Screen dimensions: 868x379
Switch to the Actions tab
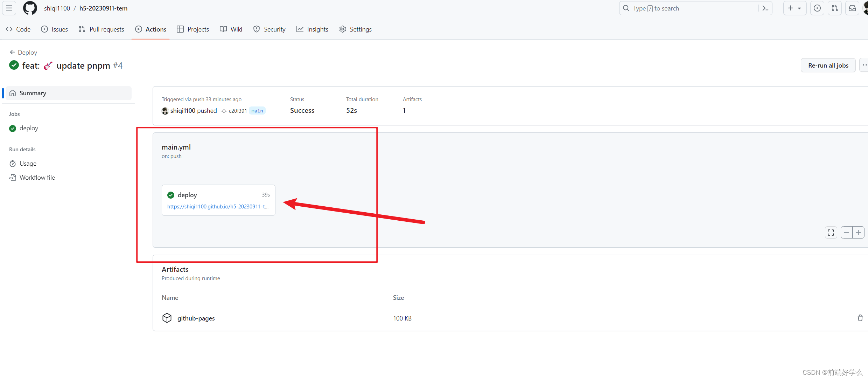[x=151, y=29]
